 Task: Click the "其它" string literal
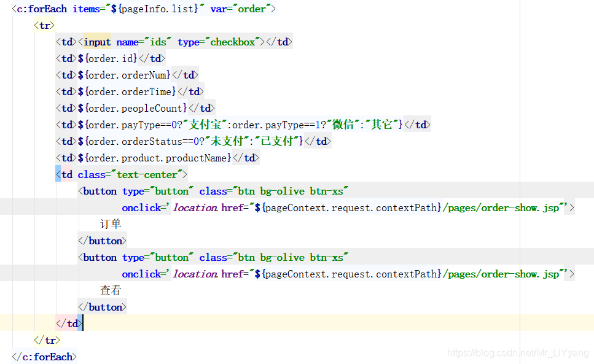(381, 125)
